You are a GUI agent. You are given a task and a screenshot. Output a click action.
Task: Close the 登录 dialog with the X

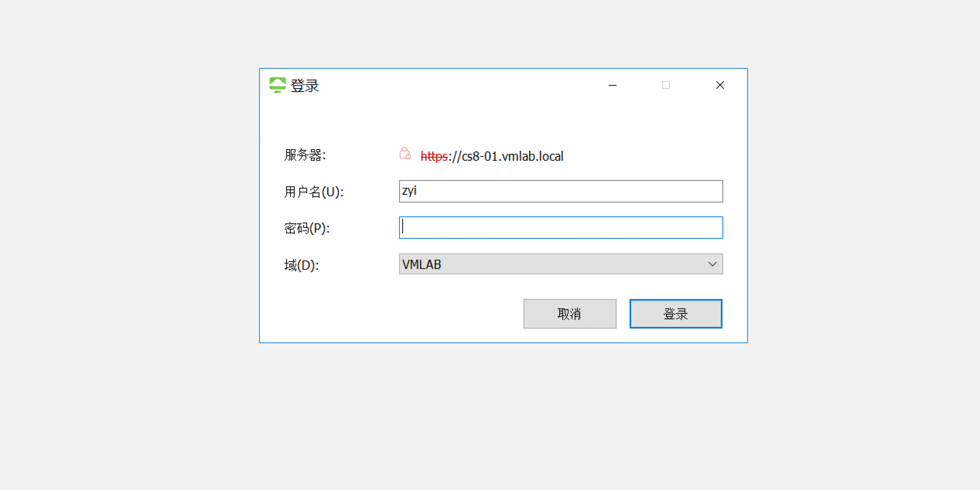(720, 85)
